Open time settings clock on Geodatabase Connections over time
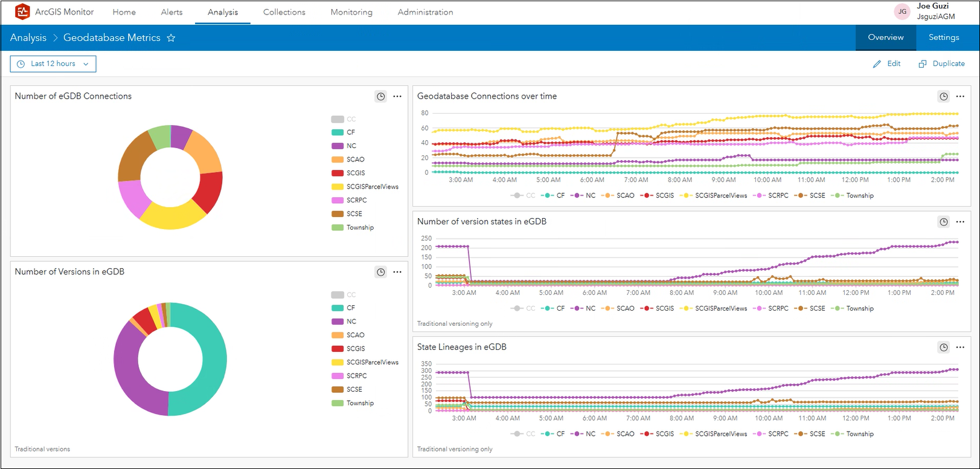Viewport: 980px width, 469px height. (943, 96)
